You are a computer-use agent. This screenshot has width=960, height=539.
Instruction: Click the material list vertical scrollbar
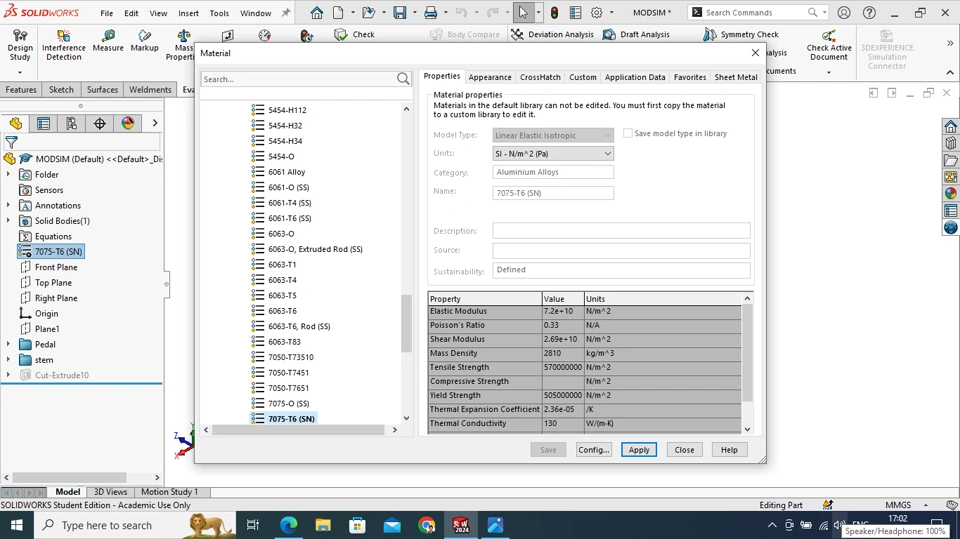406,323
